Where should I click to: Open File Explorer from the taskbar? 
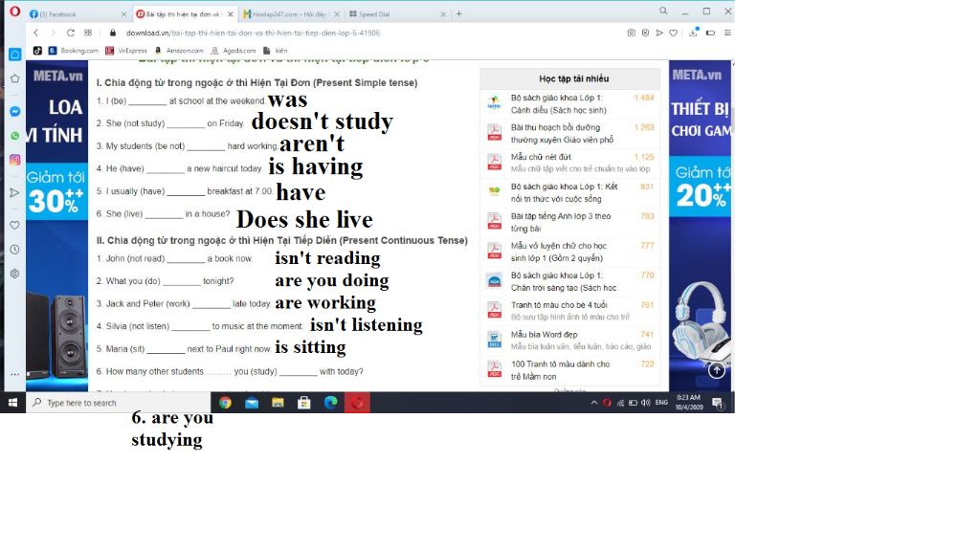coord(278,403)
